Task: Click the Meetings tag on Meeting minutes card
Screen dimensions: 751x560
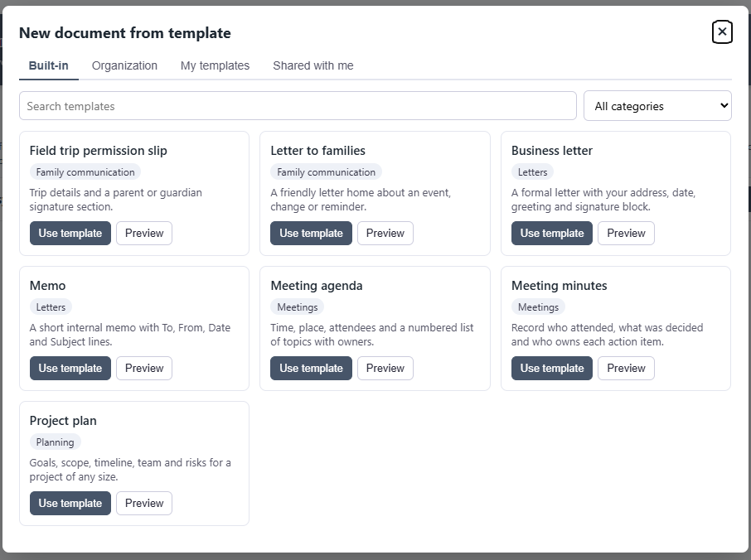Action: 538,307
